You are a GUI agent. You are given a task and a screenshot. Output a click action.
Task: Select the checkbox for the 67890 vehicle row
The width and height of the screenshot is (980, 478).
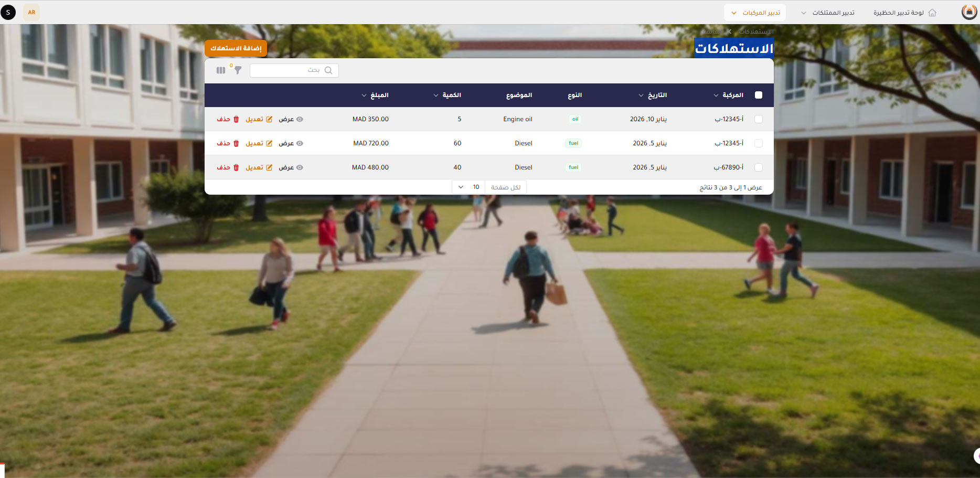[x=758, y=167]
